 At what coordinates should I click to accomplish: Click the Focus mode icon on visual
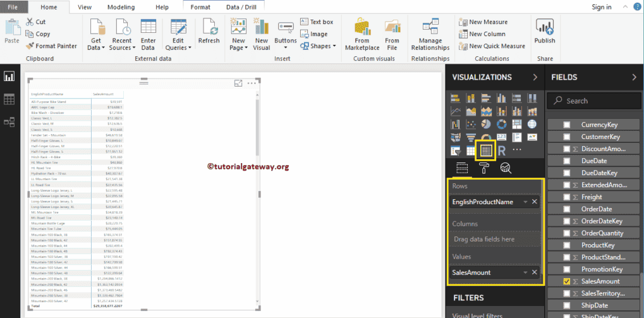point(238,83)
